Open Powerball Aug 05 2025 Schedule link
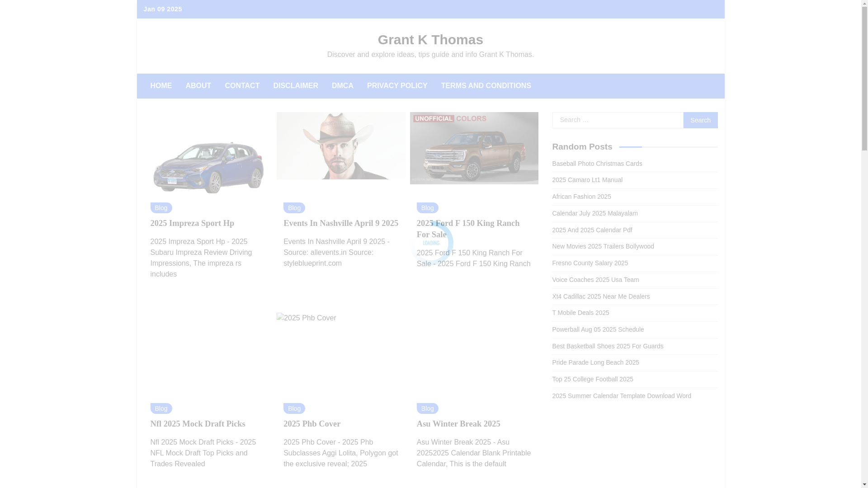 click(598, 329)
